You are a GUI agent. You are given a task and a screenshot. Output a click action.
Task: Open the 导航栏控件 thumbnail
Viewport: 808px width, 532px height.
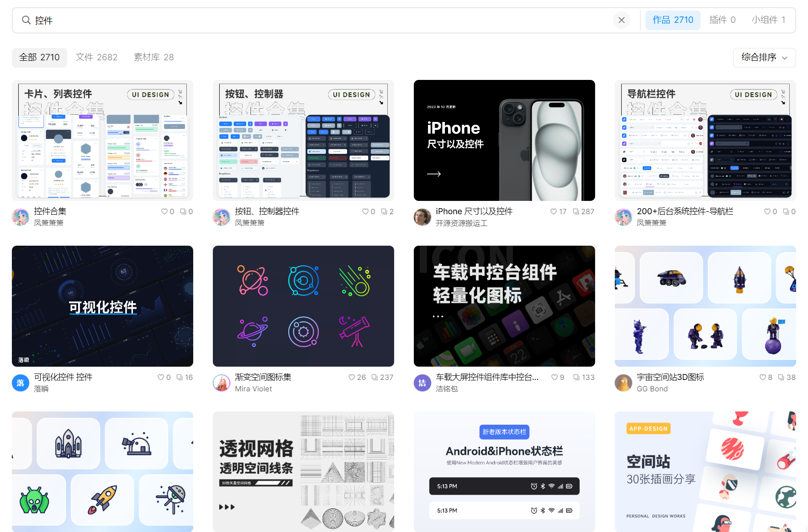coord(705,140)
